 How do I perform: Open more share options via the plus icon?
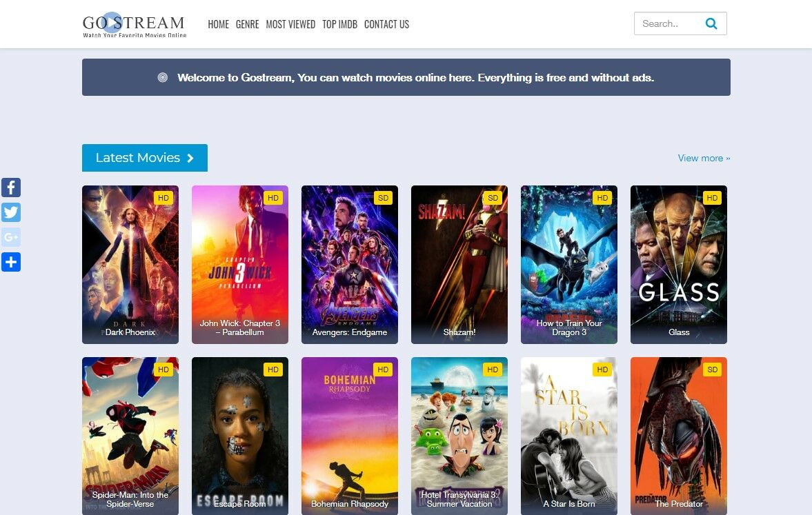(11, 262)
